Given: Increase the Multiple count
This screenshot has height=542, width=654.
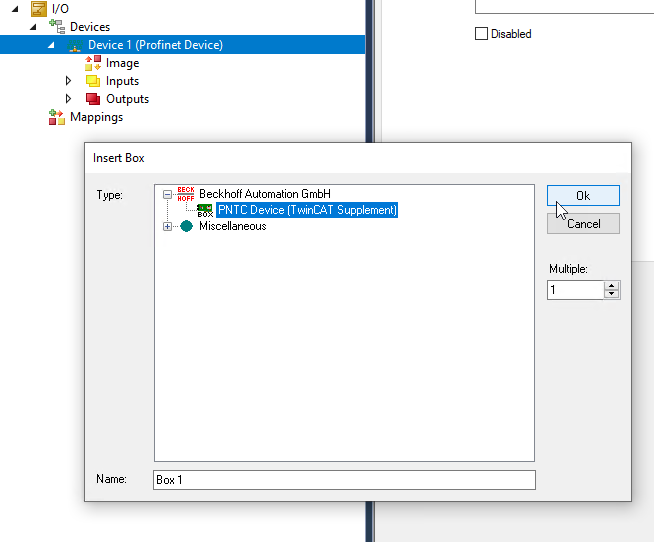Looking at the screenshot, I should point(611,286).
